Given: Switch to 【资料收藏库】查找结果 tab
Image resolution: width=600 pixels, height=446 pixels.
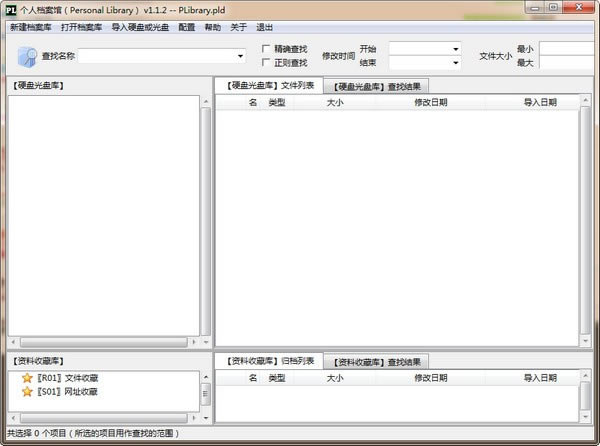Looking at the screenshot, I should [376, 362].
